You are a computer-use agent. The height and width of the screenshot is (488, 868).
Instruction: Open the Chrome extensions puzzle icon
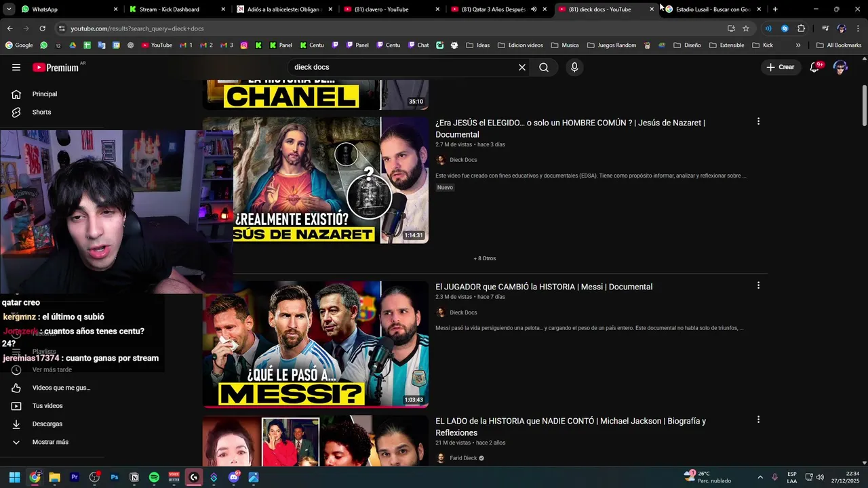tap(802, 28)
